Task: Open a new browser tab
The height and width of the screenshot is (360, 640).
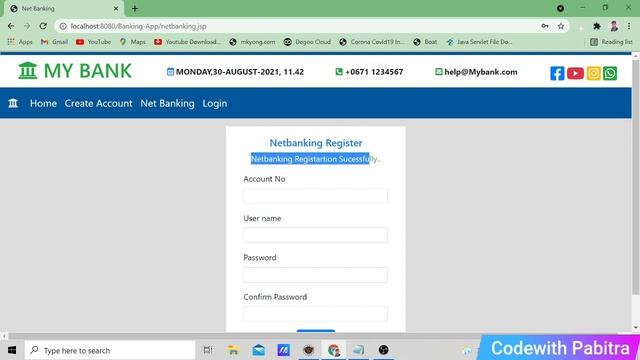Action: (135, 9)
